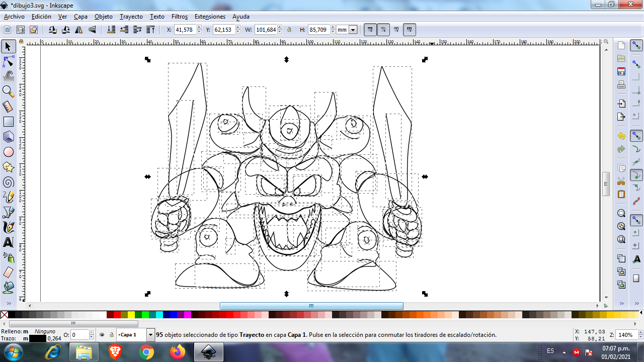Screen dimensions: 644x362
Task: Lower selection one step
Action: [x=124, y=30]
